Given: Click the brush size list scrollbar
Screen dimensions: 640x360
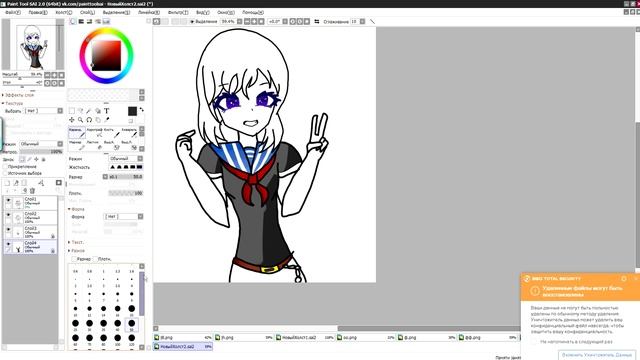Looking at the screenshot, I should 142,293.
